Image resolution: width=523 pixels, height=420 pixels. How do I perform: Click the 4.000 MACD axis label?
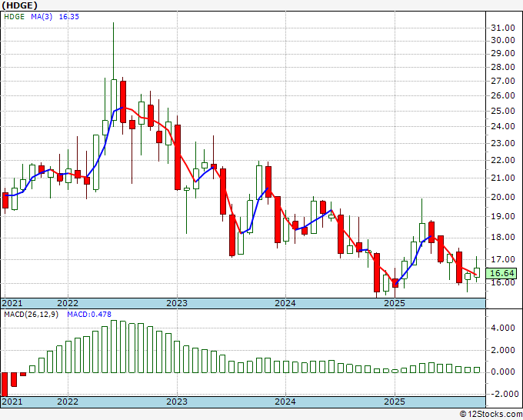(501, 327)
